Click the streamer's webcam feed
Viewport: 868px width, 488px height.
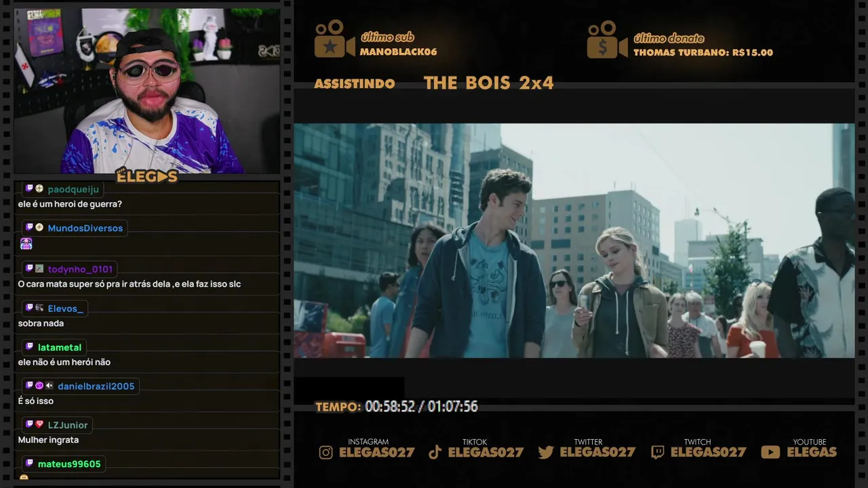(147, 90)
